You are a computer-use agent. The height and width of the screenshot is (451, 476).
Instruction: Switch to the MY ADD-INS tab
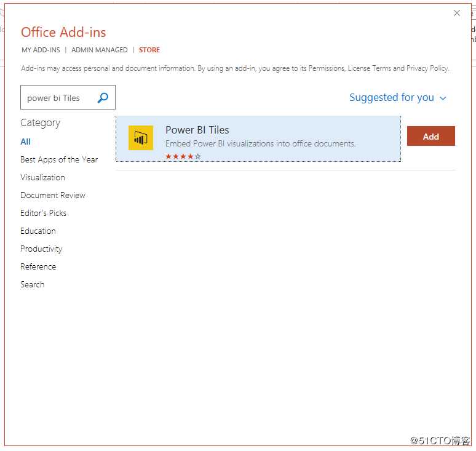click(x=41, y=50)
